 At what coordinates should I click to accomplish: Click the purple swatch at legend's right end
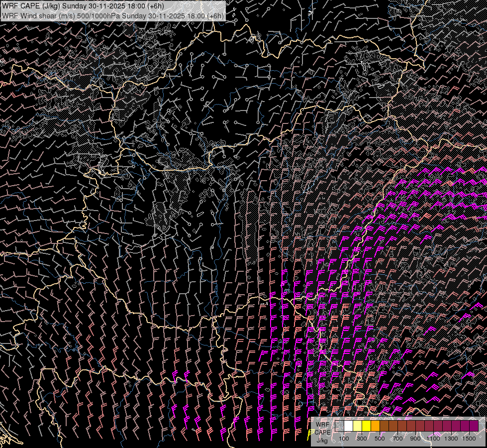[x=474, y=426]
